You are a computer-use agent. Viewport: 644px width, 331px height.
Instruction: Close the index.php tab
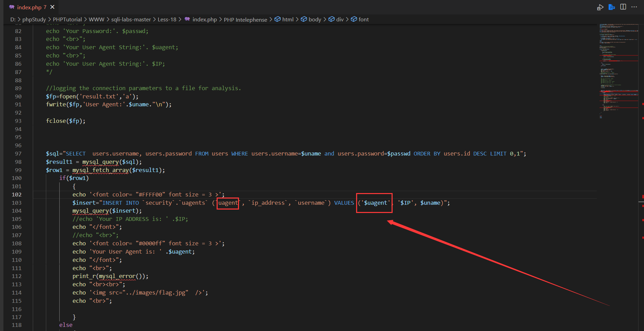[52, 7]
